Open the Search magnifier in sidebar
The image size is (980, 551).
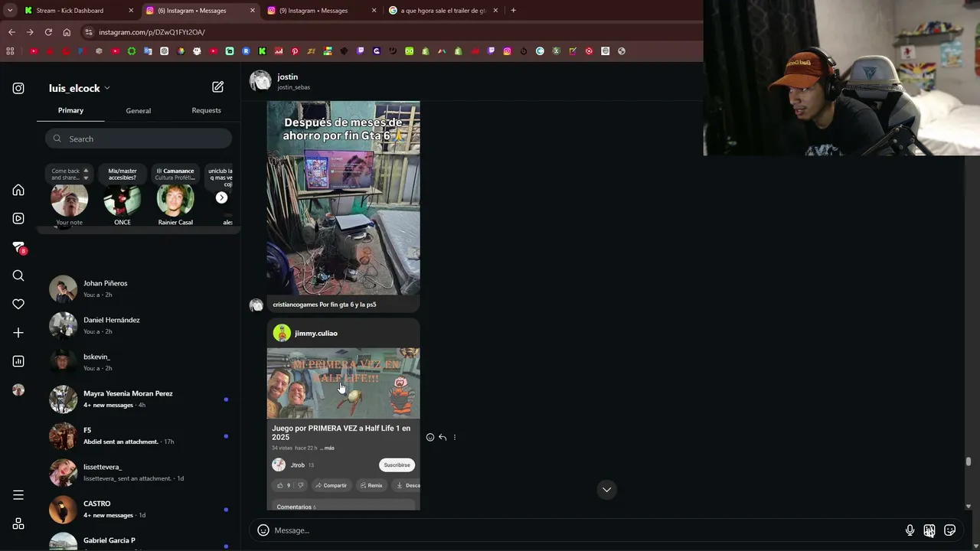tap(18, 275)
